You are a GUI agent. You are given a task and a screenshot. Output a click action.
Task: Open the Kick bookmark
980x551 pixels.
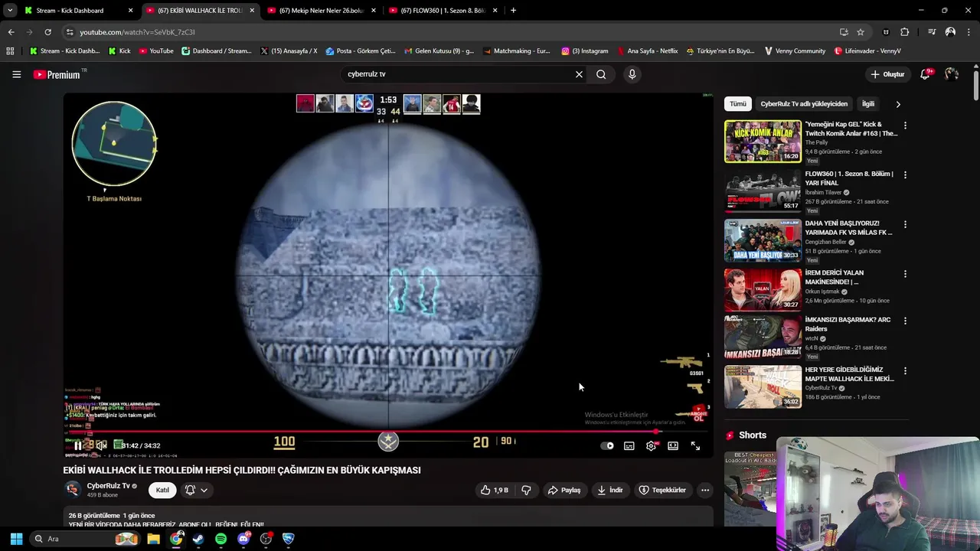[x=119, y=51]
